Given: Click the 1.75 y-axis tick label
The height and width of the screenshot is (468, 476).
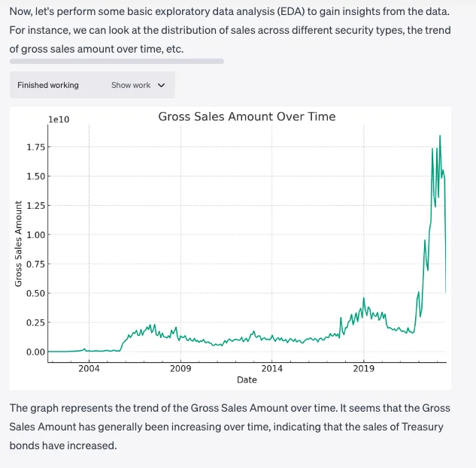Looking at the screenshot, I should click(37, 147).
